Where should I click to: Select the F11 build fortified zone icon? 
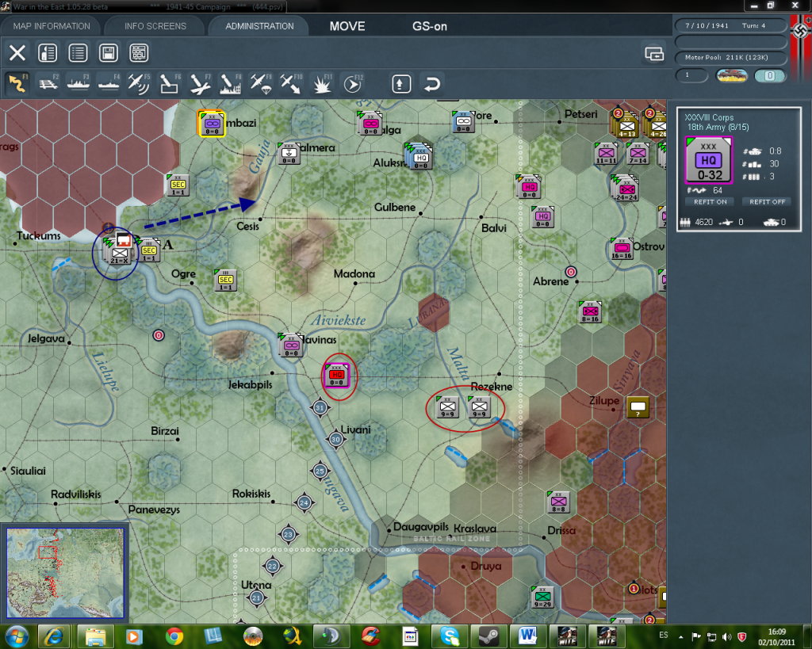[322, 83]
